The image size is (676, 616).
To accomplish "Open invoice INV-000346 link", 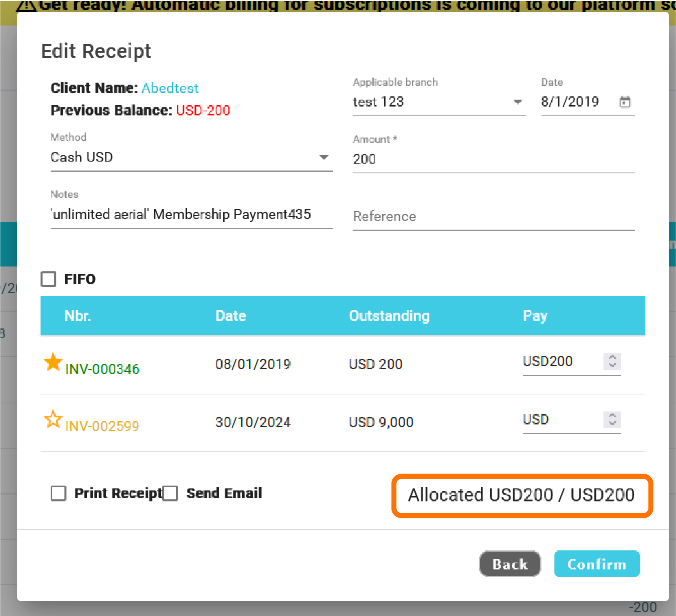I will pos(103,369).
